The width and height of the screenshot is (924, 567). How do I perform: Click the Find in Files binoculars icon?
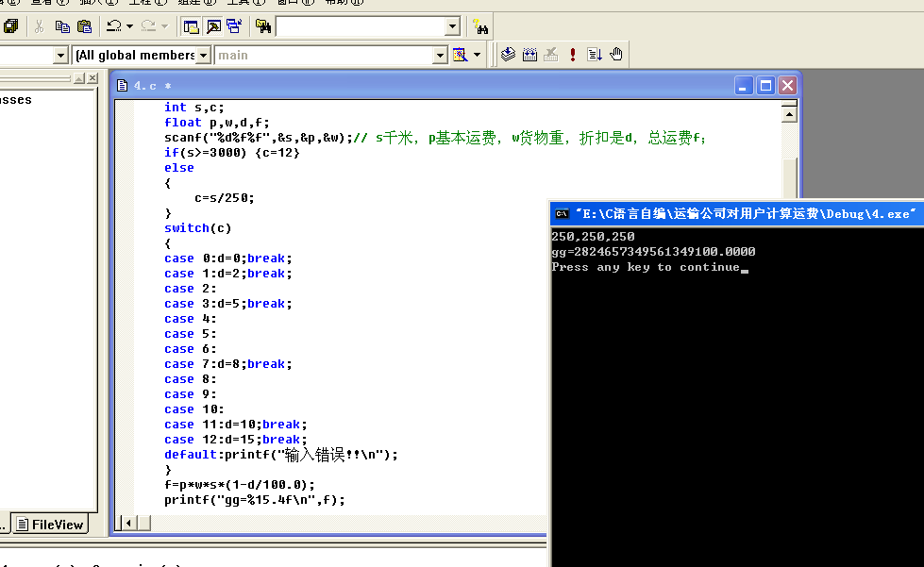tap(262, 26)
